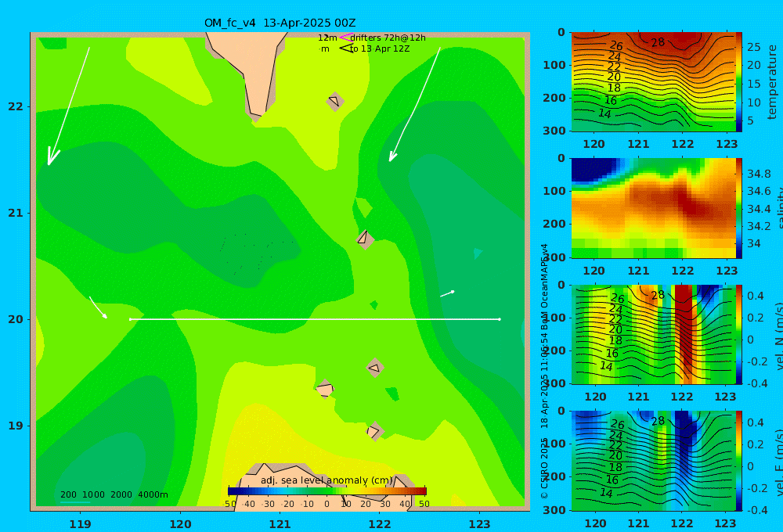Click the salinity panel colorbar

pos(739,208)
